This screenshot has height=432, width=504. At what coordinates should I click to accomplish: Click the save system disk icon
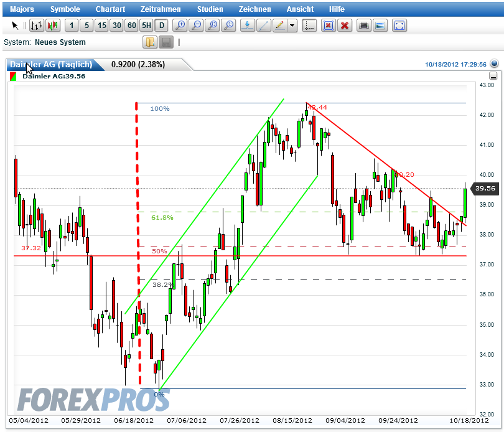pyautogui.click(x=166, y=42)
